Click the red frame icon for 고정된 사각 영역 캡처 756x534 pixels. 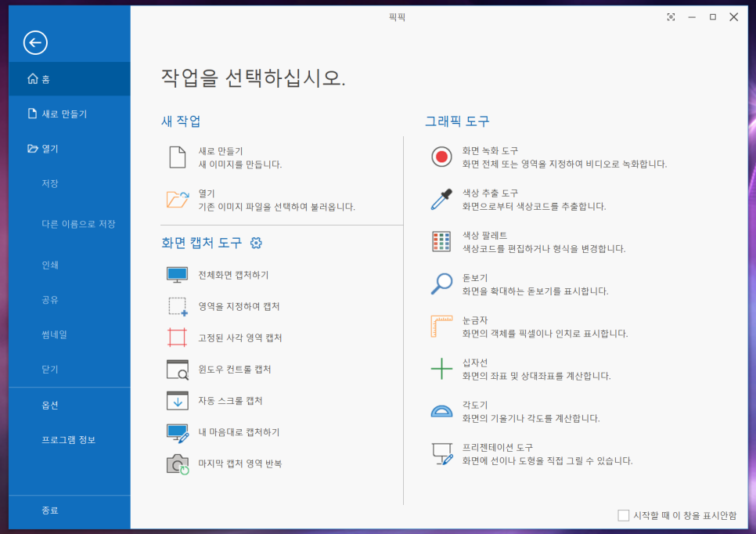pos(178,337)
